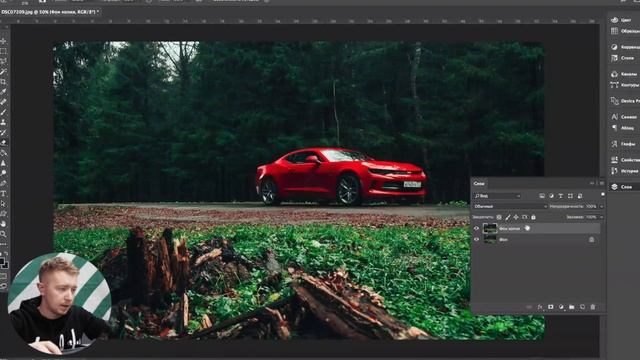The height and width of the screenshot is (360, 640).
Task: Filter layers by pixel layers icon
Action: pos(542,196)
